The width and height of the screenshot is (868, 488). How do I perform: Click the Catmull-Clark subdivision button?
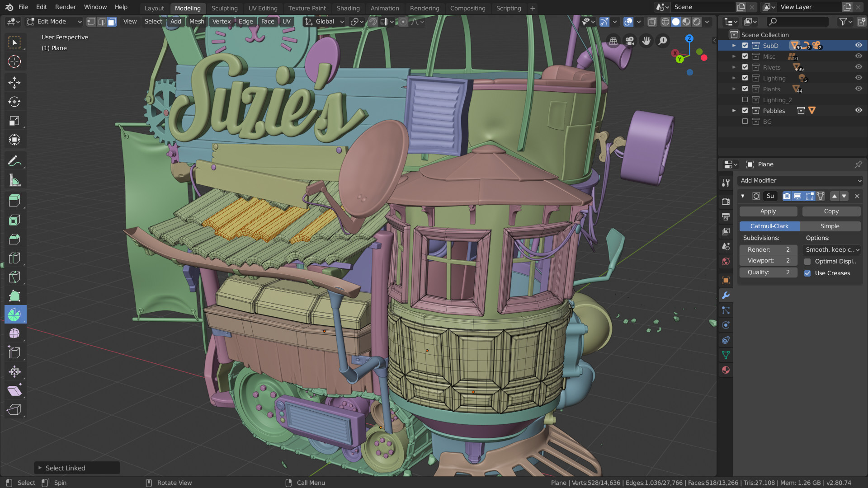point(769,226)
